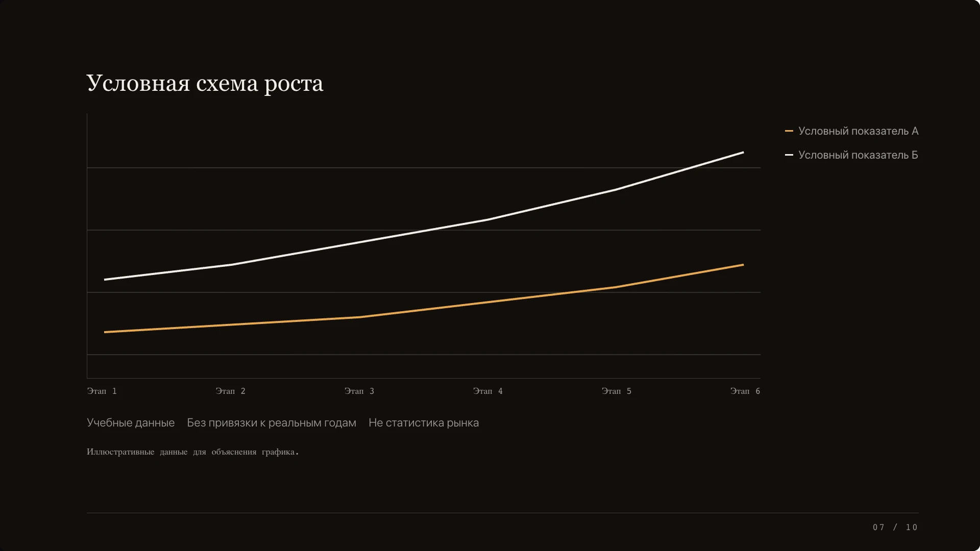Click axis label Этап 2

pyautogui.click(x=230, y=391)
